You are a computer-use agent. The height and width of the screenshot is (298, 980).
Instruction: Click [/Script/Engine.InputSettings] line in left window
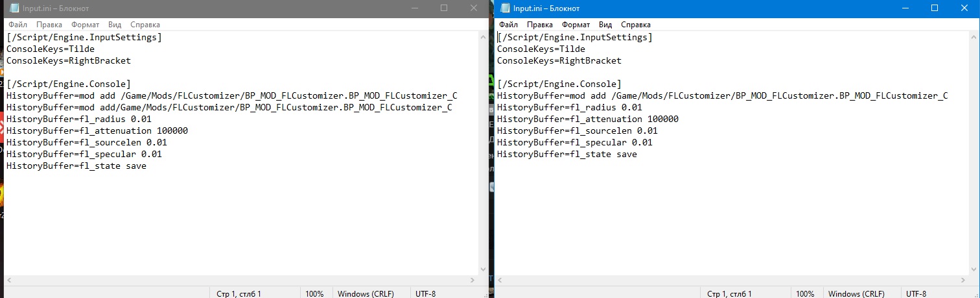coord(84,37)
